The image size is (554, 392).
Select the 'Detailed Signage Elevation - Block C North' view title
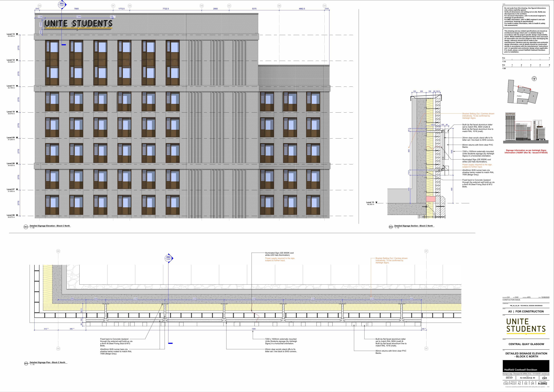coord(50,226)
